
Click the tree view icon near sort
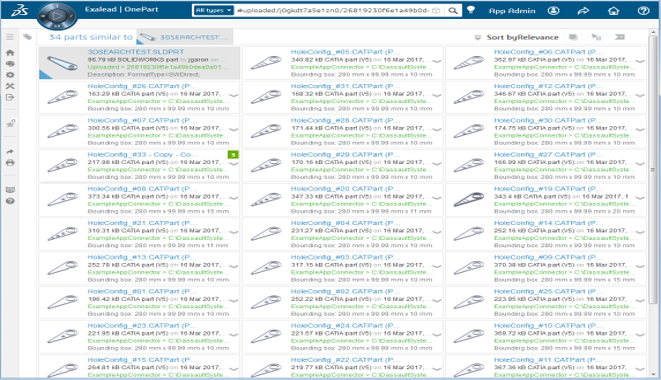[x=596, y=37]
